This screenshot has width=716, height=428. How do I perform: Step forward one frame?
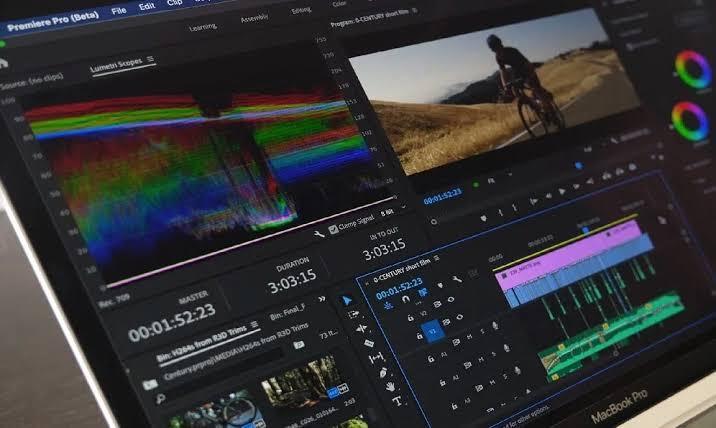click(576, 186)
